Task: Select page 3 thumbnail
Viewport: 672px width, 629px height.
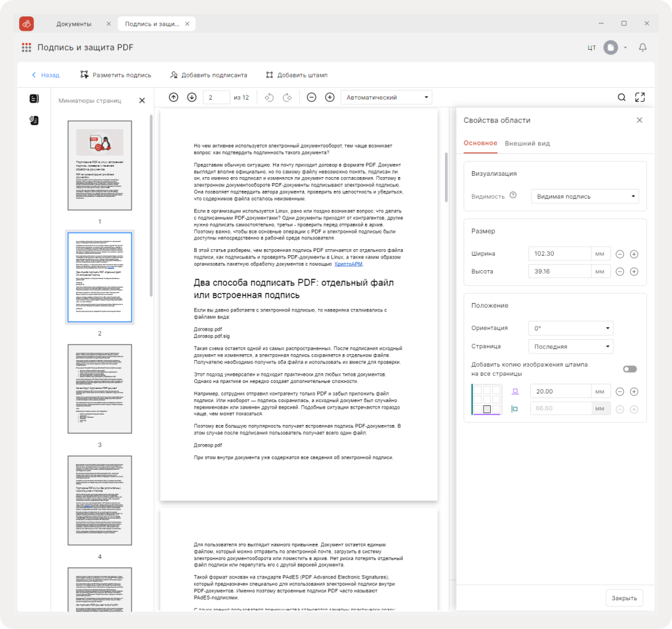Action: tap(100, 389)
